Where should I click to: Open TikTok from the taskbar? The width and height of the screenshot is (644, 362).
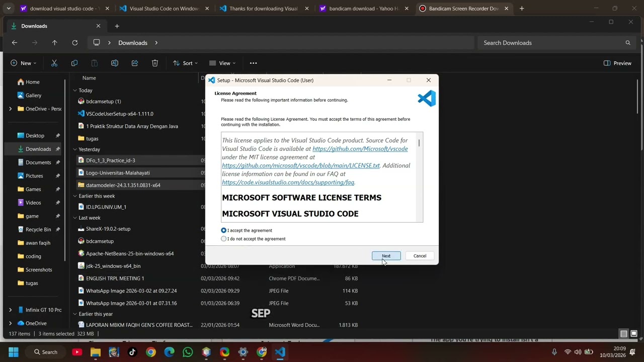point(132,352)
